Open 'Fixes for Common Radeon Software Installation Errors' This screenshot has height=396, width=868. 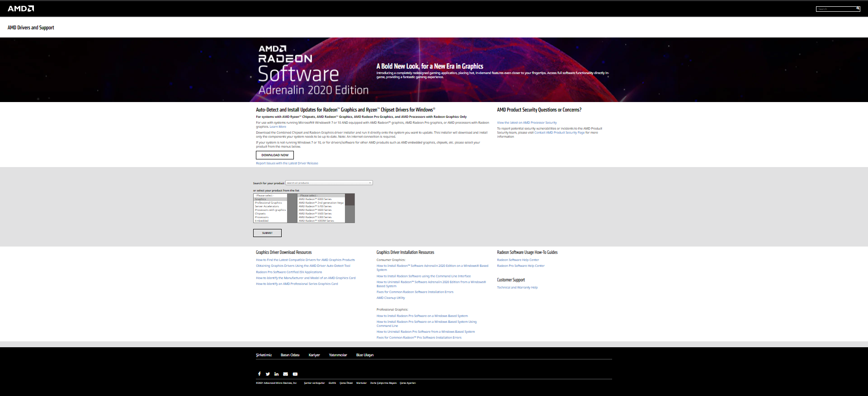[415, 292]
